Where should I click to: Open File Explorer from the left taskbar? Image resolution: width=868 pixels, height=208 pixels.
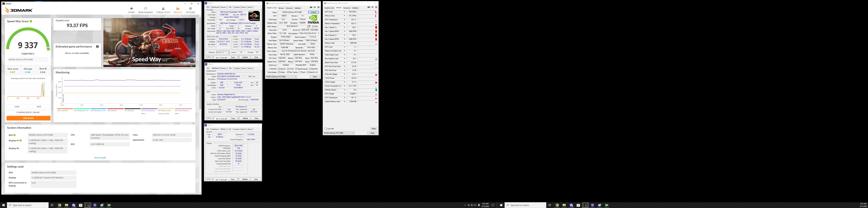click(x=66, y=205)
